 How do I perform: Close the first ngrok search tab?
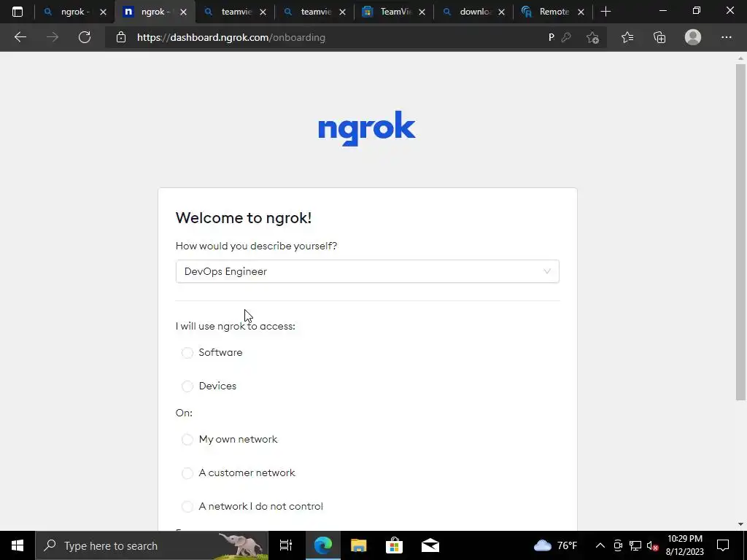[x=103, y=12]
